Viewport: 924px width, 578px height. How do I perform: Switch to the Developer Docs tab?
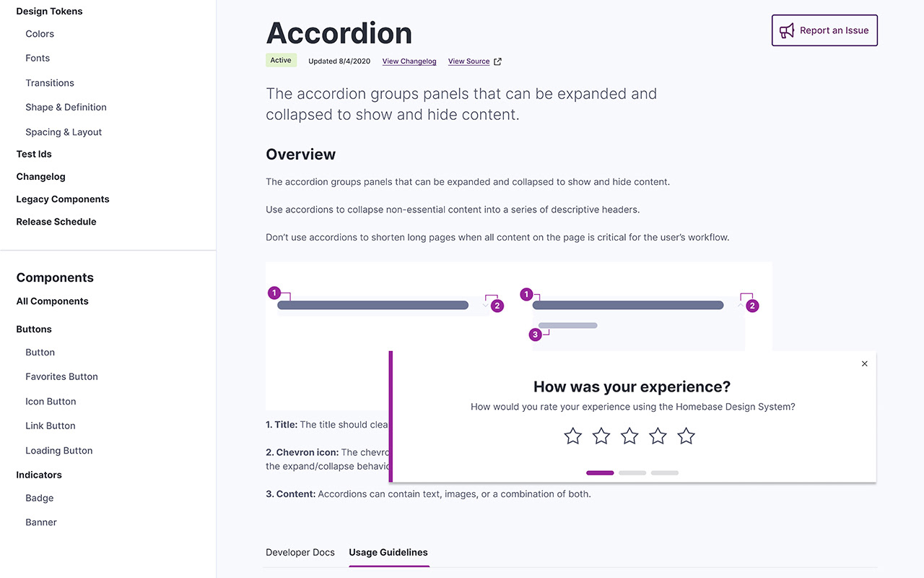pos(300,552)
